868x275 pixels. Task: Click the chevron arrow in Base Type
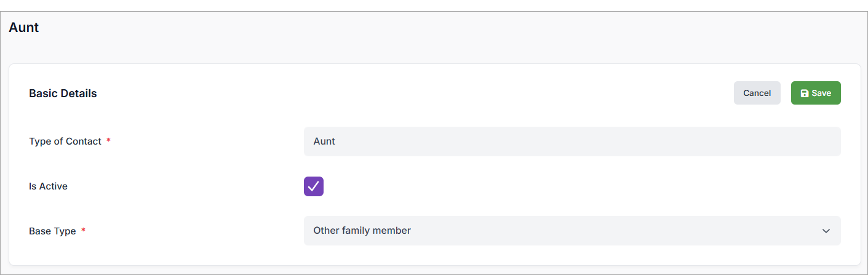826,231
